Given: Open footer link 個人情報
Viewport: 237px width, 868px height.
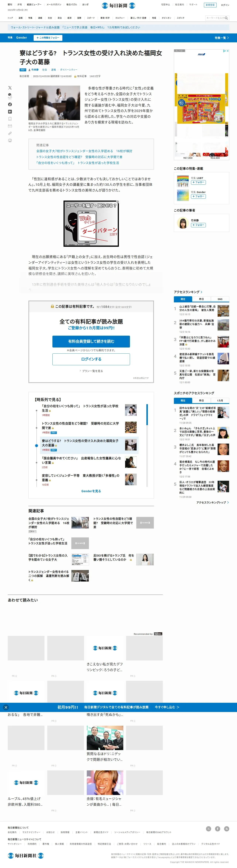Looking at the screenshot, I should (59, 844).
